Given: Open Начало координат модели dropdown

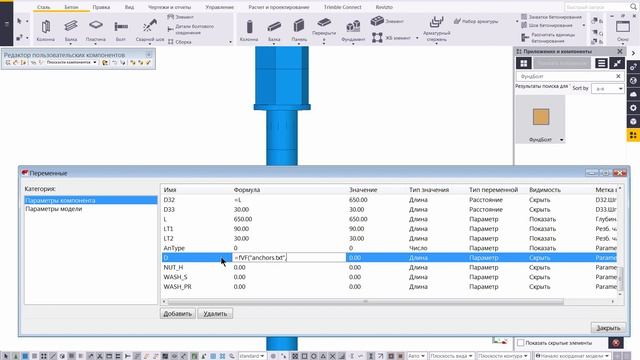Looking at the screenshot, I should click(x=573, y=356).
